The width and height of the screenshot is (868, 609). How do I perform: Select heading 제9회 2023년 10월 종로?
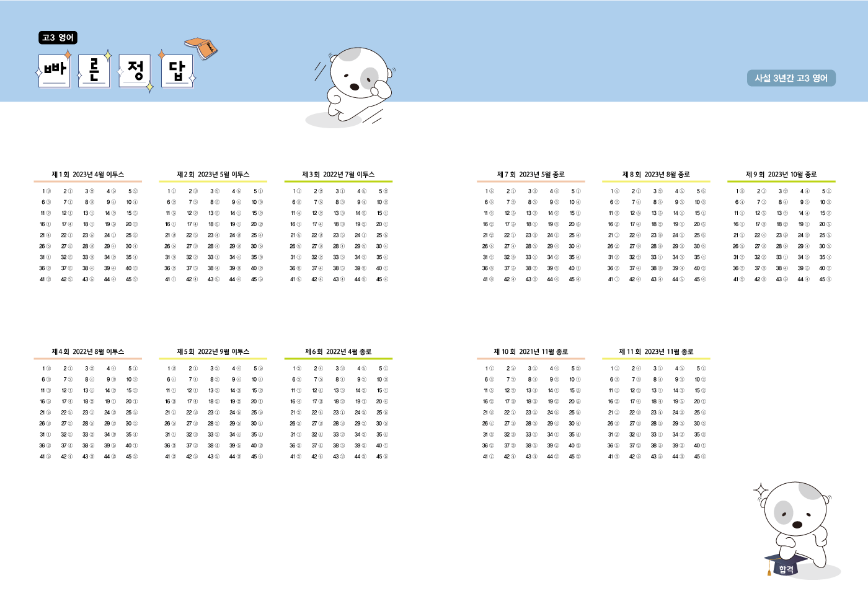pos(781,175)
